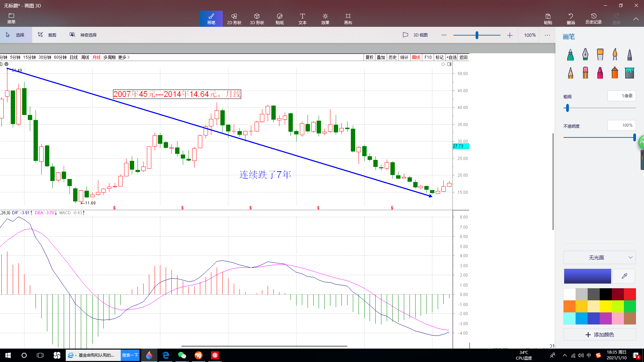Toggle the 复权 chart option
Image resolution: width=644 pixels, height=362 pixels.
tap(369, 57)
